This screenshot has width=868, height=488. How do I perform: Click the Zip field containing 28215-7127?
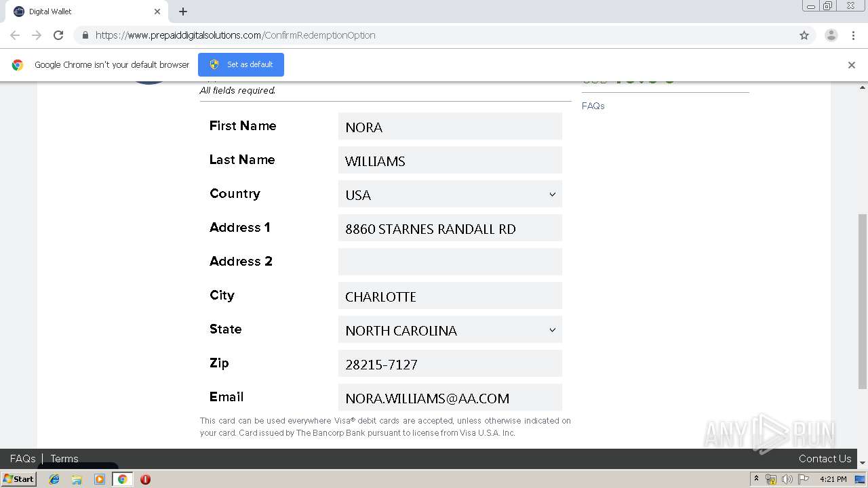[x=450, y=364]
